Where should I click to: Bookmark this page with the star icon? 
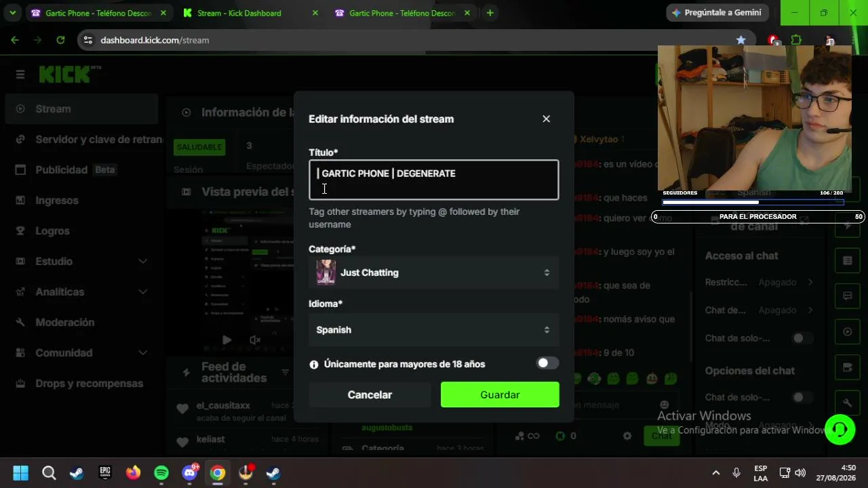pyautogui.click(x=741, y=40)
